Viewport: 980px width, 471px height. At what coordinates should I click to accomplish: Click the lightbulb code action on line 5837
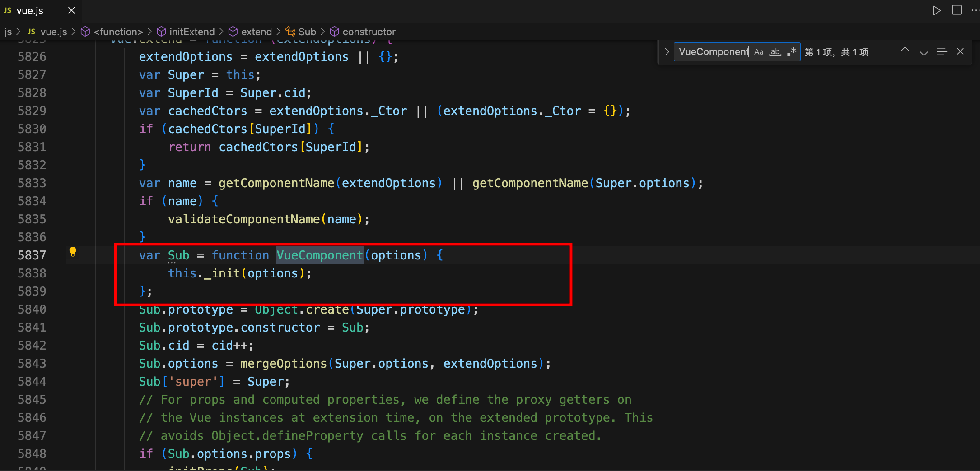point(73,252)
